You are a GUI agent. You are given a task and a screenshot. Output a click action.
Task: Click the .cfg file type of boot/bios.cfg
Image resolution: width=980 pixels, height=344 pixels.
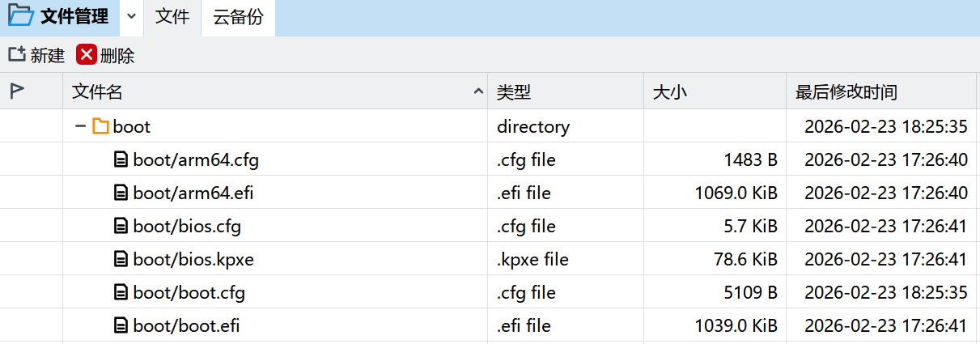pyautogui.click(x=526, y=226)
